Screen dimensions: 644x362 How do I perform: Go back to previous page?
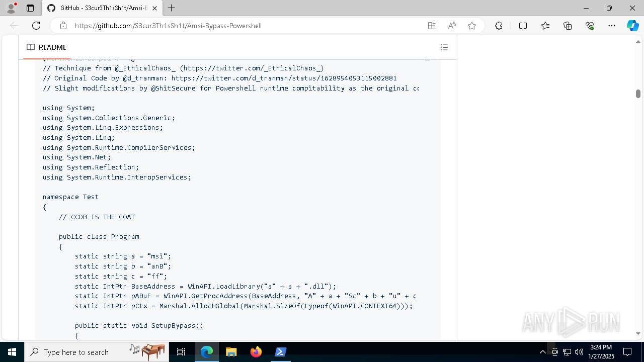(x=14, y=26)
